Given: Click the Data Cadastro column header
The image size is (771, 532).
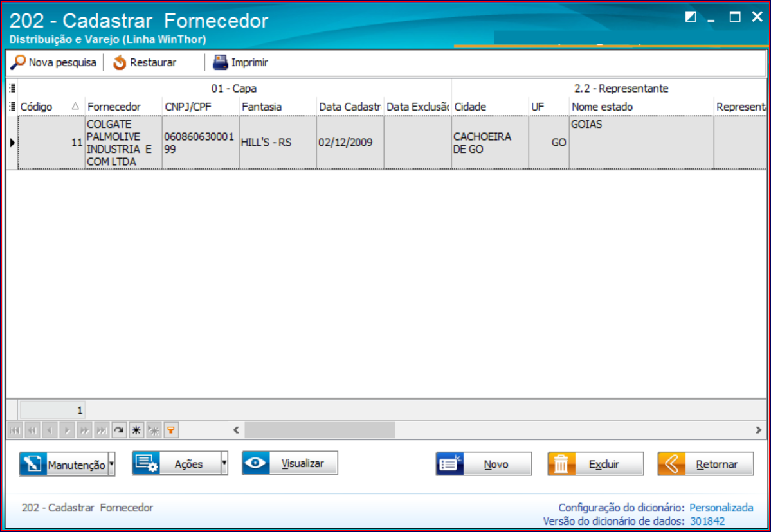Looking at the screenshot, I should coord(350,107).
